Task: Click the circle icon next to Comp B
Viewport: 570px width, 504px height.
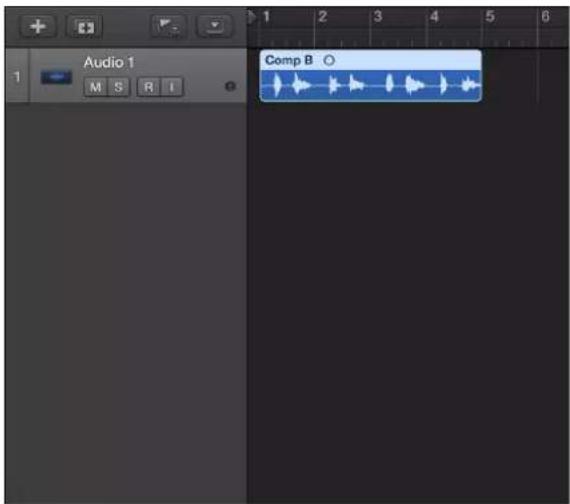Action: 329,60
